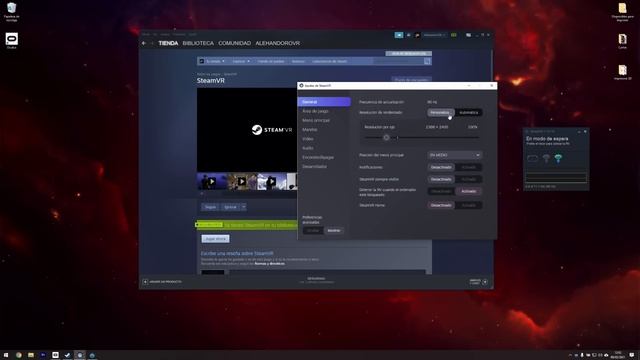This screenshot has height=360, width=640.
Task: Turn off Detener la RV when locked
Action: point(441,191)
